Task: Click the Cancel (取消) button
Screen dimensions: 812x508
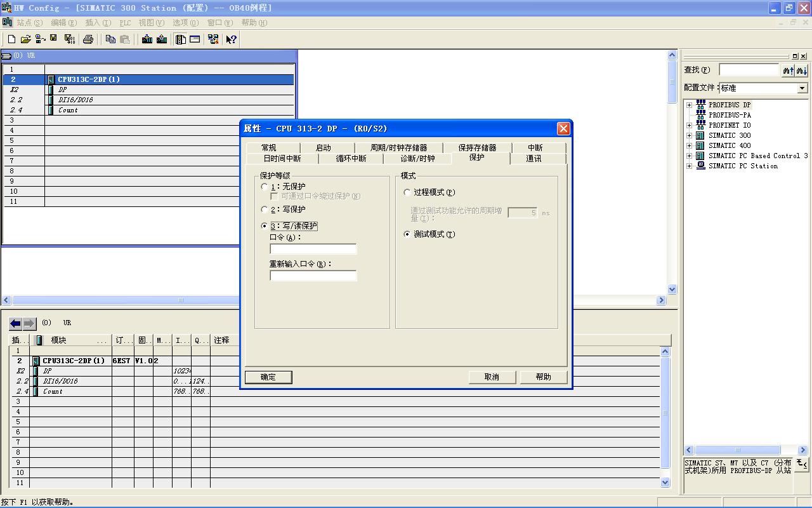Action: pyautogui.click(x=492, y=377)
